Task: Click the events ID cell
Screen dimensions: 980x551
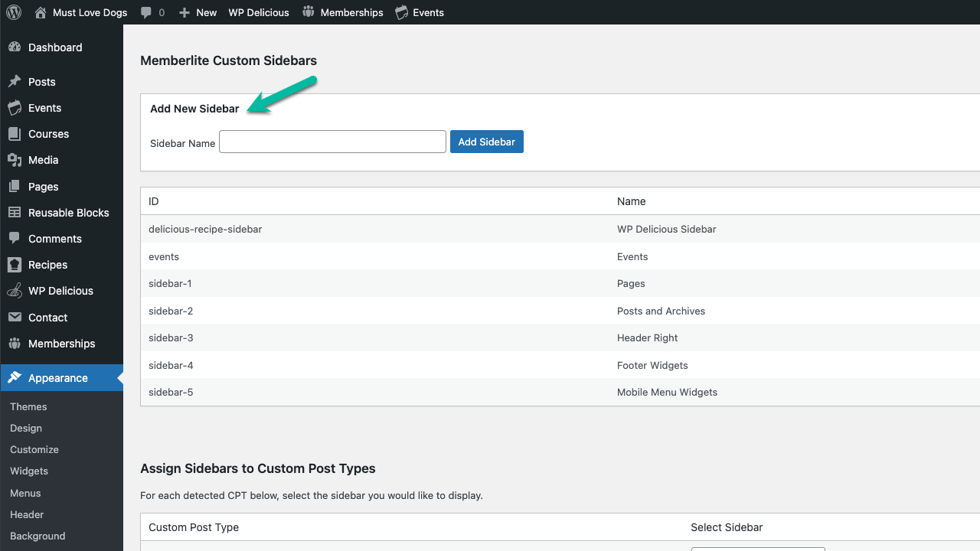Action: click(x=164, y=256)
